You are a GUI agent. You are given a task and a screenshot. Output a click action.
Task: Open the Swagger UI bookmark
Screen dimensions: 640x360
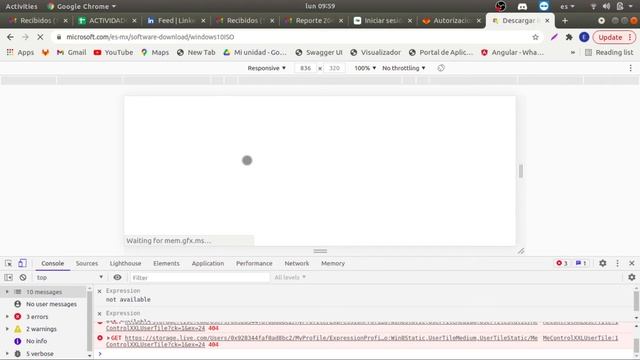(x=319, y=52)
